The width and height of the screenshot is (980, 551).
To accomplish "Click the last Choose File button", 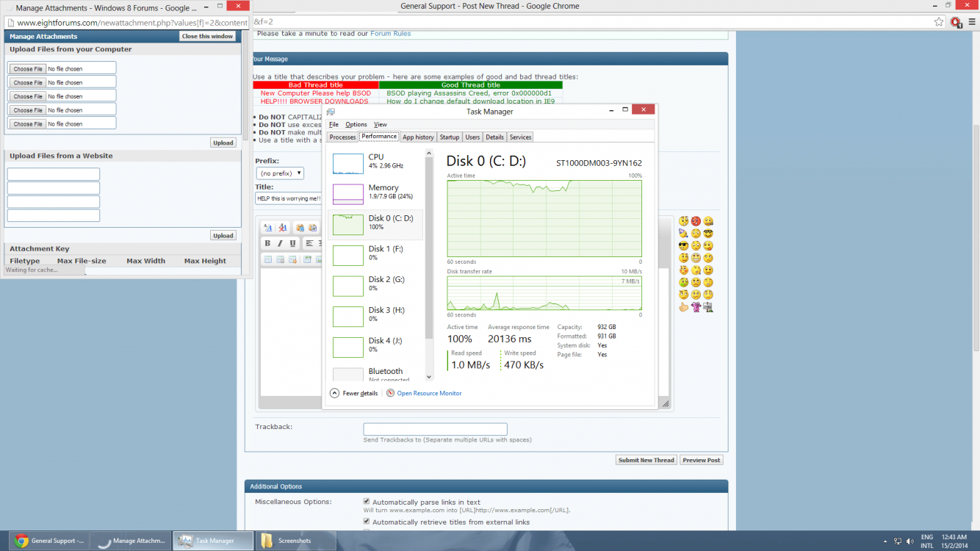I will click(28, 124).
